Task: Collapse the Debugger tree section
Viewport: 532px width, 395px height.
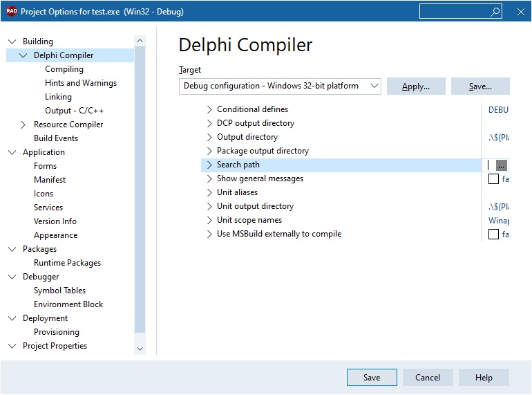Action: pos(12,277)
